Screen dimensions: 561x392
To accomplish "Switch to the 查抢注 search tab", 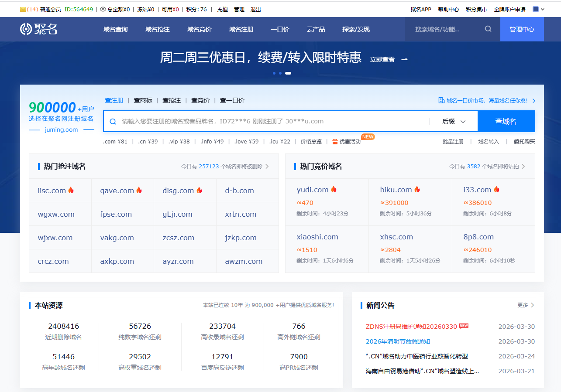I will (x=172, y=100).
